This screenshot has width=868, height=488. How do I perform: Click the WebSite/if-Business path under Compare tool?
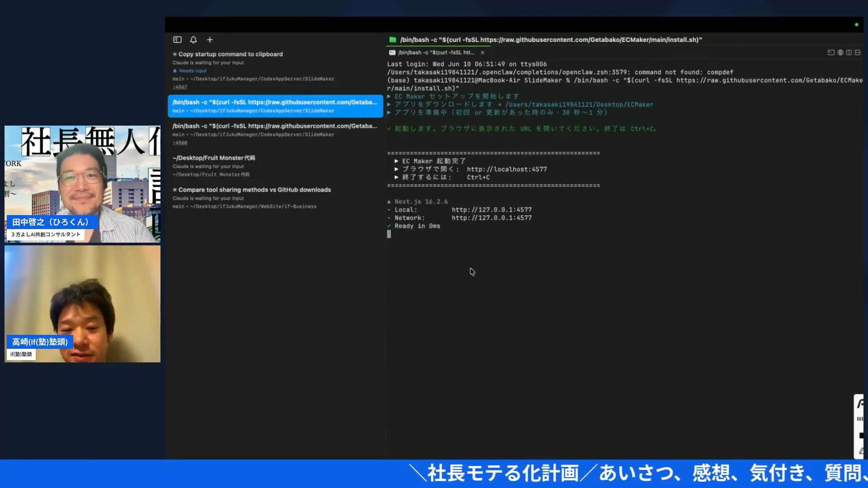pyautogui.click(x=245, y=206)
